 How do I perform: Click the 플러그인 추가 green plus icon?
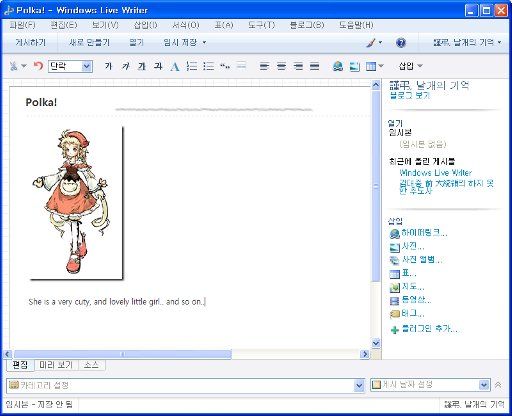pos(394,330)
